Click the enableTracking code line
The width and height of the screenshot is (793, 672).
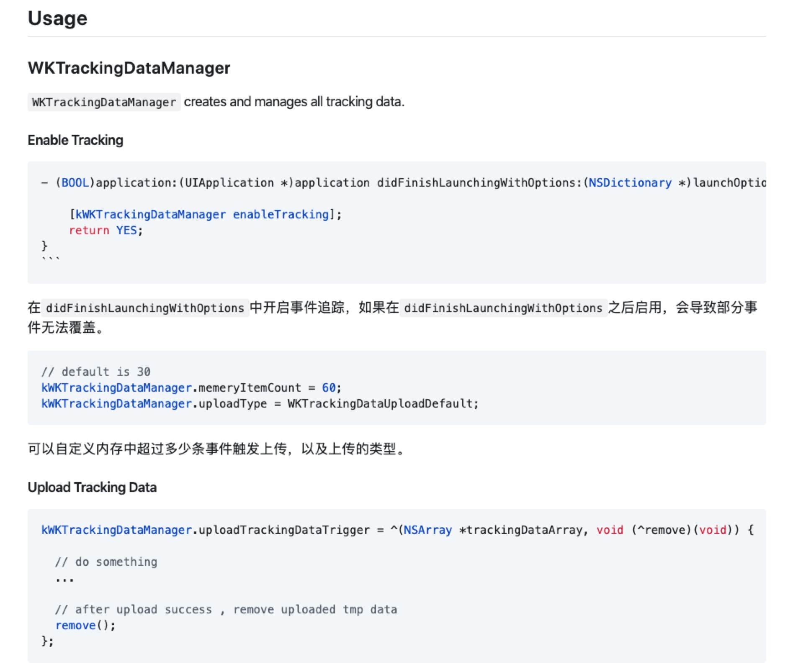206,215
